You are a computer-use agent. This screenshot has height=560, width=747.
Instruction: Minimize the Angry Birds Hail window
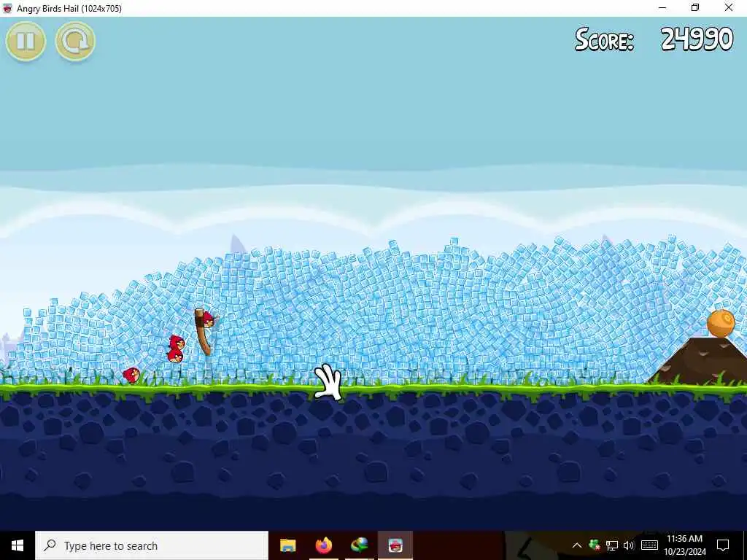(662, 8)
